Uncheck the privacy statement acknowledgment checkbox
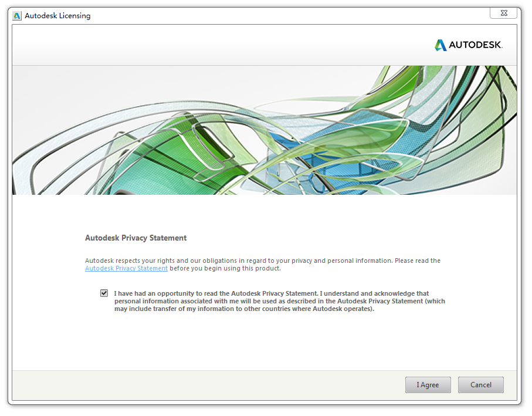Viewport: 532px width, 416px height. click(x=104, y=293)
